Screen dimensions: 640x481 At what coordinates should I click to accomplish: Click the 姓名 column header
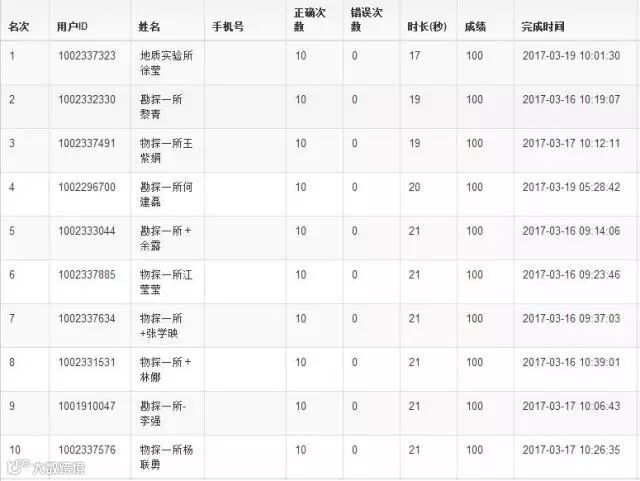point(149,27)
